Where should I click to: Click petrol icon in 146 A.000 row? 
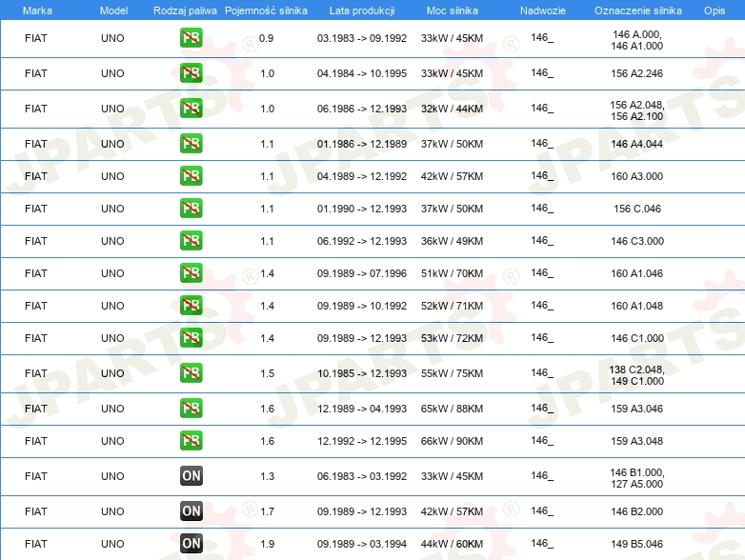191,38
